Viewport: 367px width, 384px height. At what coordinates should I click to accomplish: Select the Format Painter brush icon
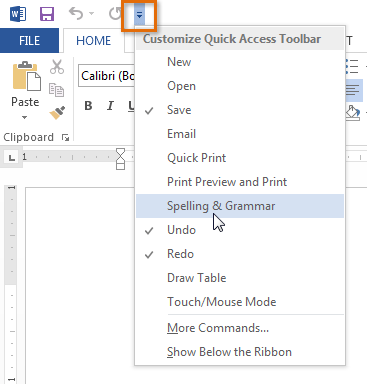click(57, 112)
